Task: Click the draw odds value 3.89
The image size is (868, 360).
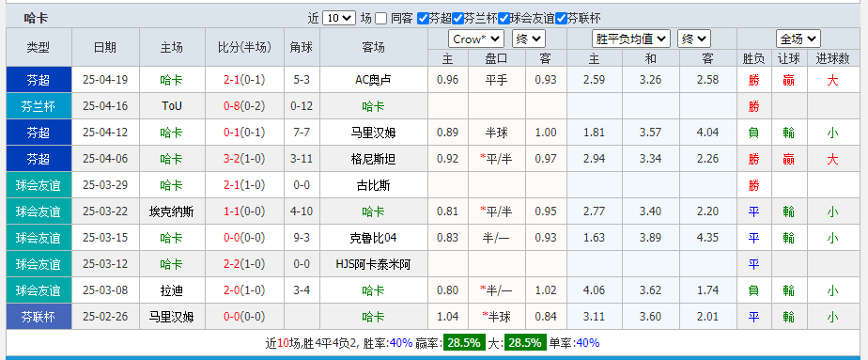Action: [650, 238]
